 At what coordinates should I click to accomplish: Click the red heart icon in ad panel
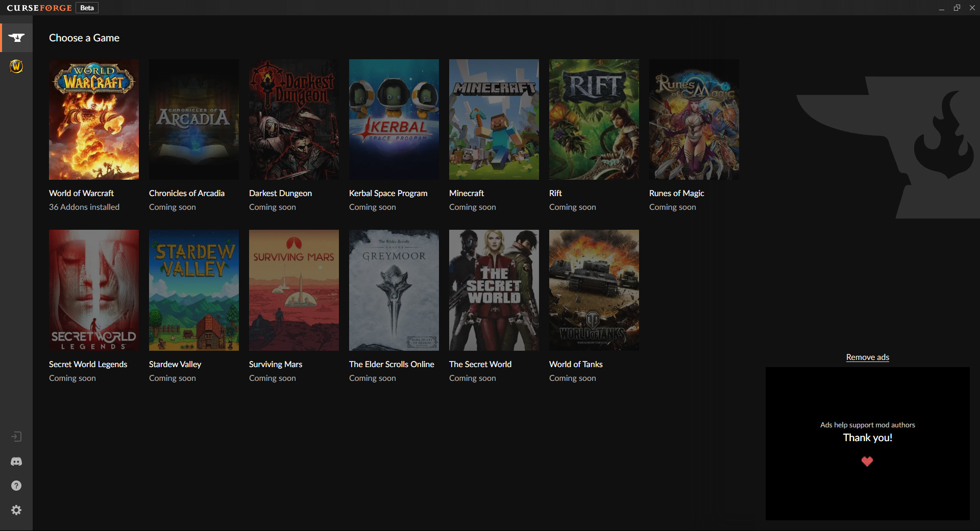867,462
